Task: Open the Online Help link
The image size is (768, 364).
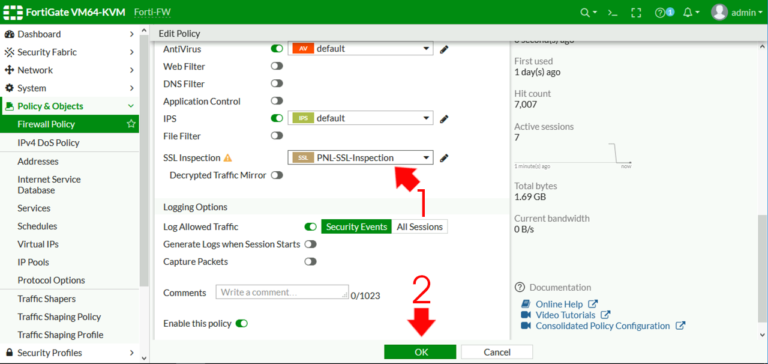Action: coord(559,304)
